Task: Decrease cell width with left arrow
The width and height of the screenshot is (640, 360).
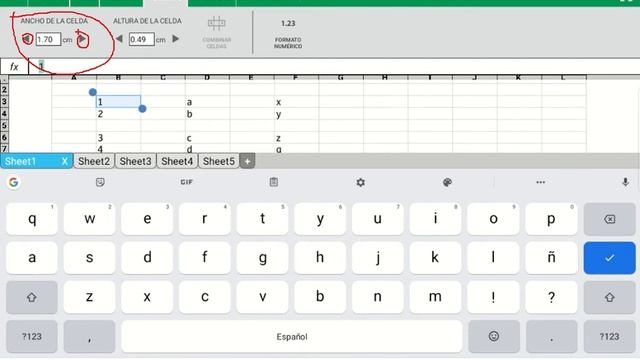Action: coord(27,39)
